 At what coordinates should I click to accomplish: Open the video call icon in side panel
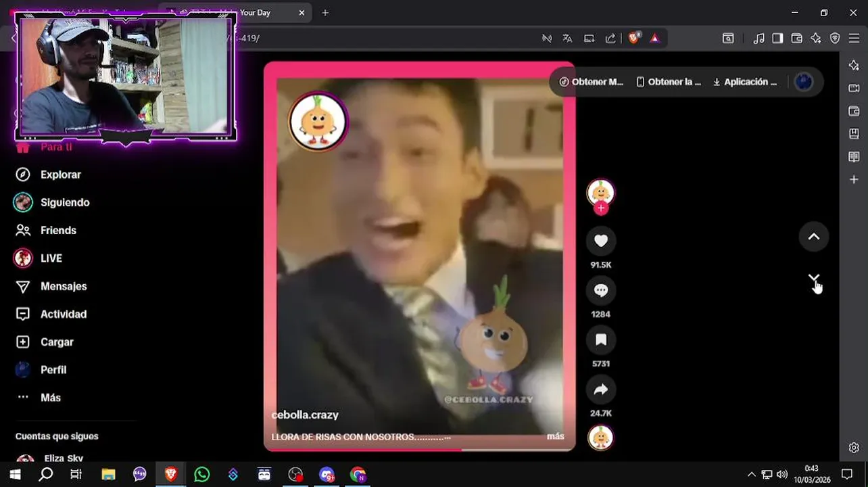click(854, 88)
